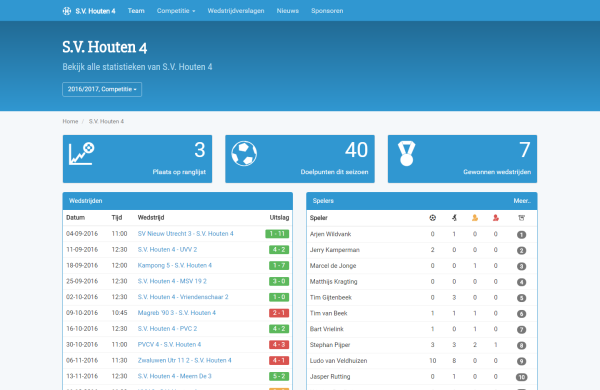The image size is (600, 390).
Task: Open the 2016/2017, Competitie season selector
Action: point(102,89)
